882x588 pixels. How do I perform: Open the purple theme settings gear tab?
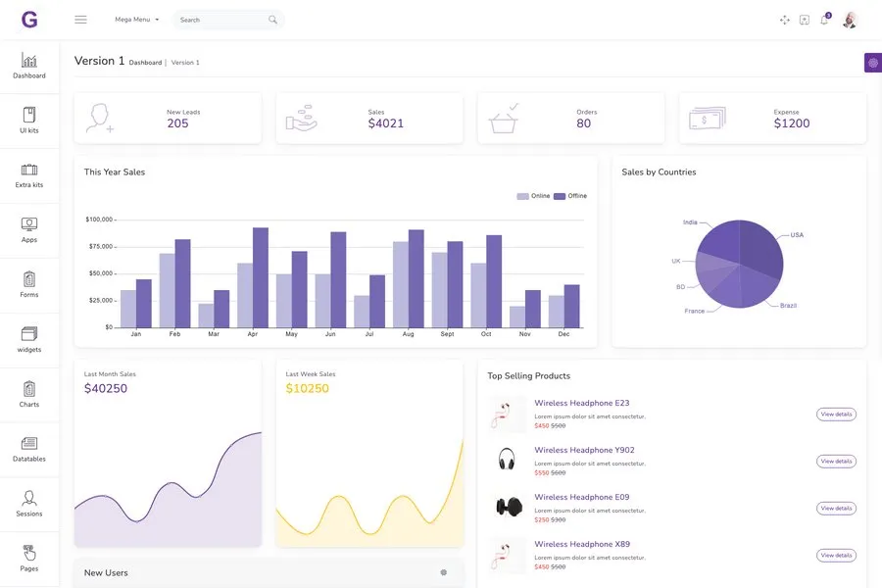click(872, 63)
